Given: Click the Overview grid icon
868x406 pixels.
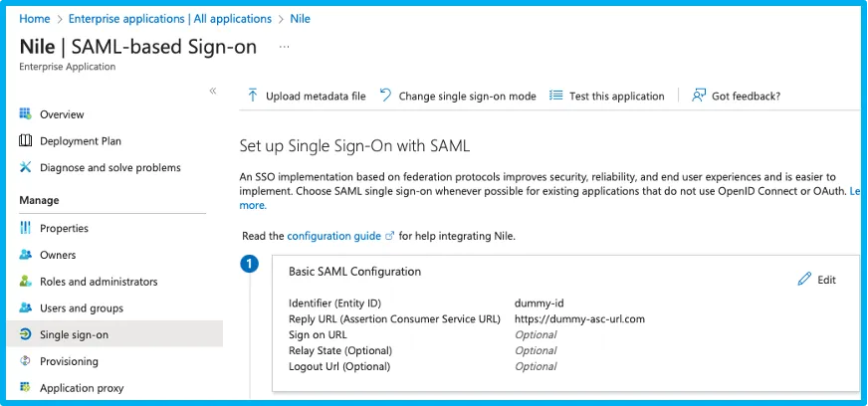Looking at the screenshot, I should (x=26, y=114).
